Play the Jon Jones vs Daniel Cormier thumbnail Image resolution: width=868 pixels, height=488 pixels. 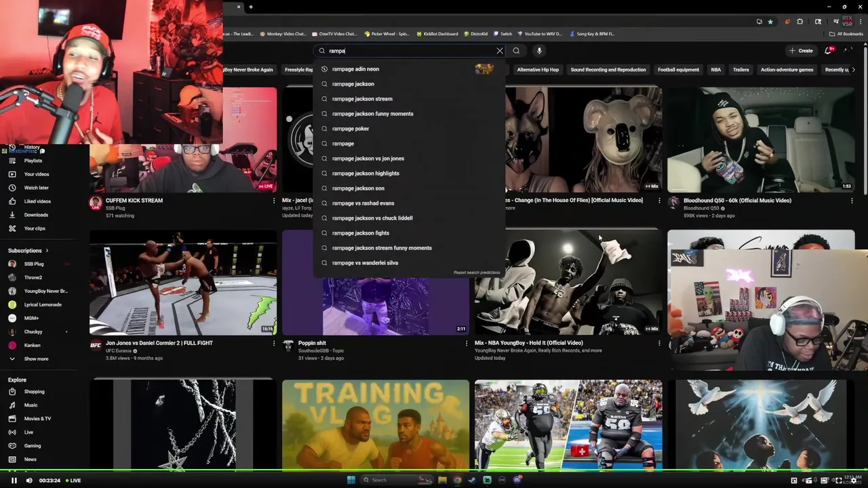(x=183, y=283)
